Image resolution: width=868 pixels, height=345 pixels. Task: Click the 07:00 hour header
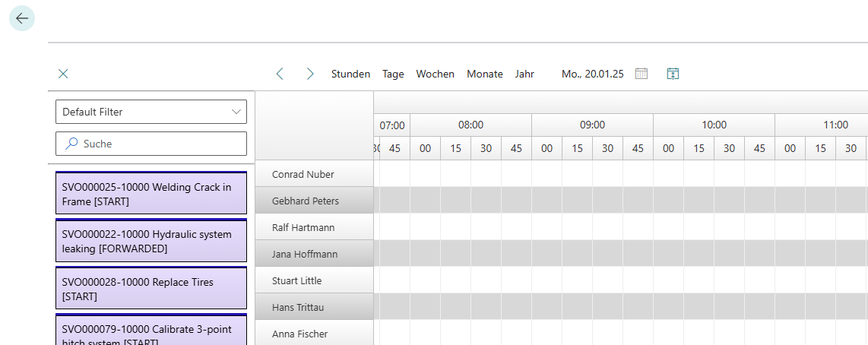pyautogui.click(x=392, y=125)
